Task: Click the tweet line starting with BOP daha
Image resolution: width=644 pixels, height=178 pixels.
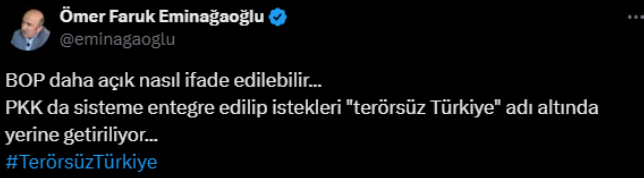Action: point(163,80)
